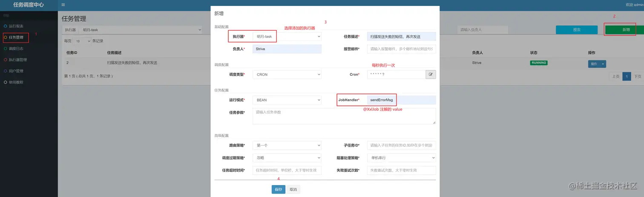Click into the Cron expression field

pyautogui.click(x=397, y=74)
